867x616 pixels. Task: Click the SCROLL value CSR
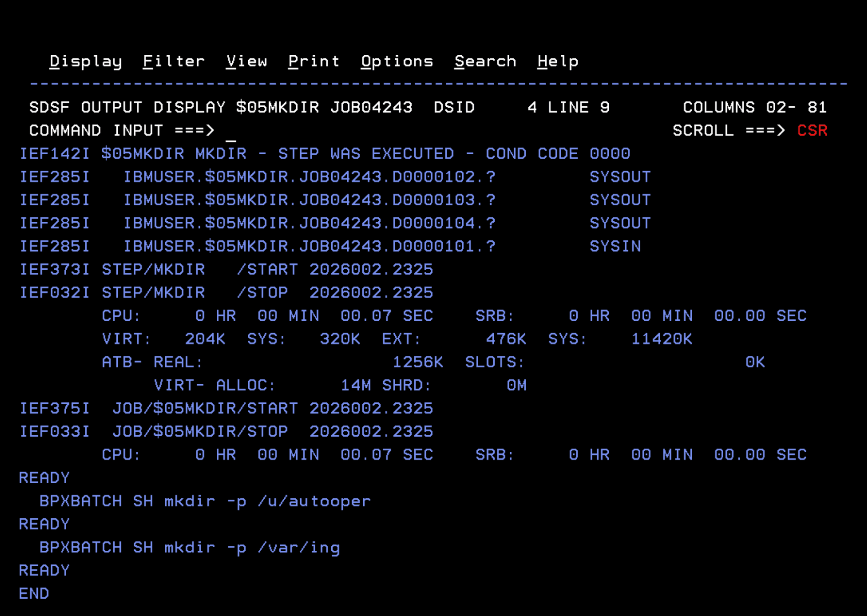(812, 131)
